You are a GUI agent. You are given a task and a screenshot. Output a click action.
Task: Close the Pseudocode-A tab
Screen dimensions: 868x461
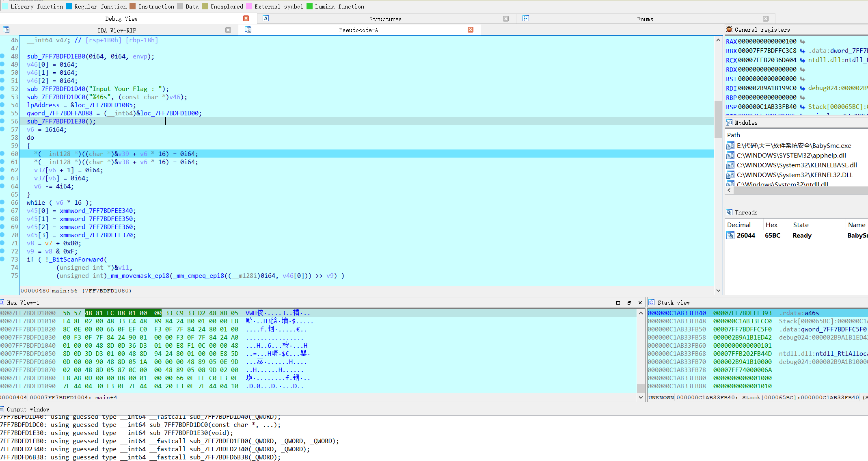tap(470, 30)
